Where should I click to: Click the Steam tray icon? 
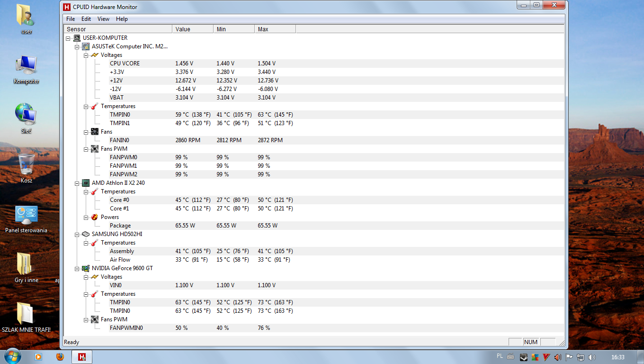(523, 357)
